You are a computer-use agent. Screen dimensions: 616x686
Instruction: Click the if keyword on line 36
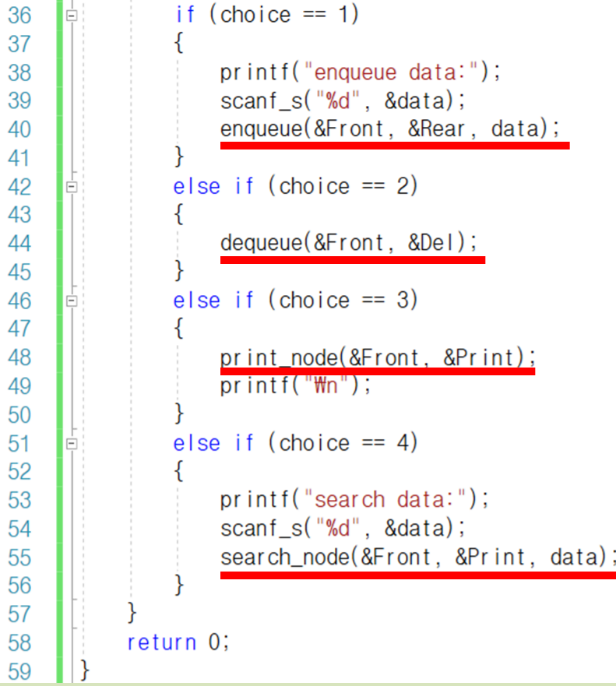(185, 15)
